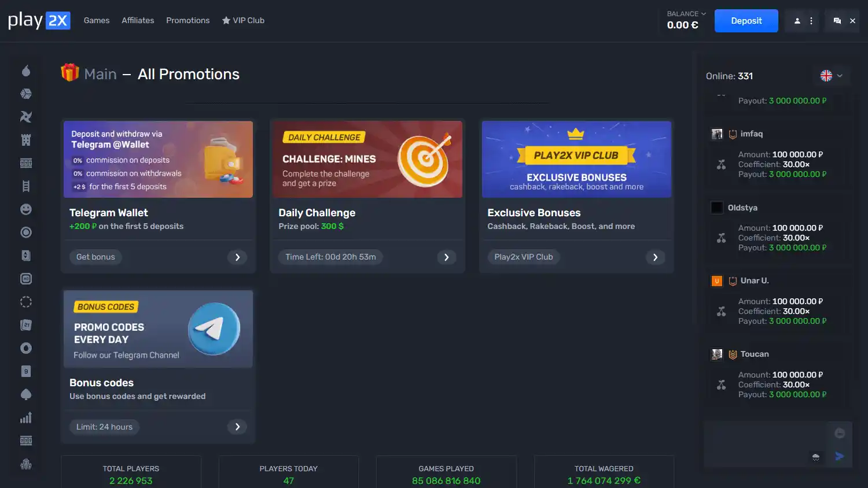The width and height of the screenshot is (868, 488).
Task: Open the Challenge: Mines banner image
Action: pyautogui.click(x=367, y=159)
